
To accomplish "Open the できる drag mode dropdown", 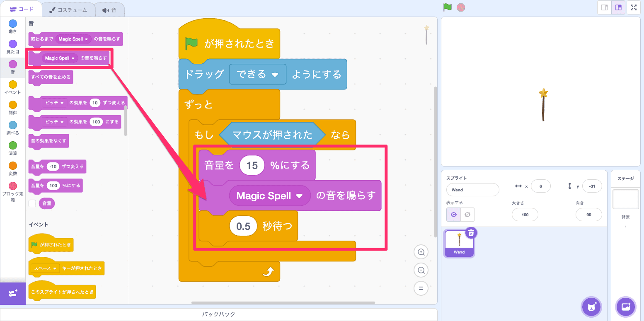I will (x=257, y=75).
